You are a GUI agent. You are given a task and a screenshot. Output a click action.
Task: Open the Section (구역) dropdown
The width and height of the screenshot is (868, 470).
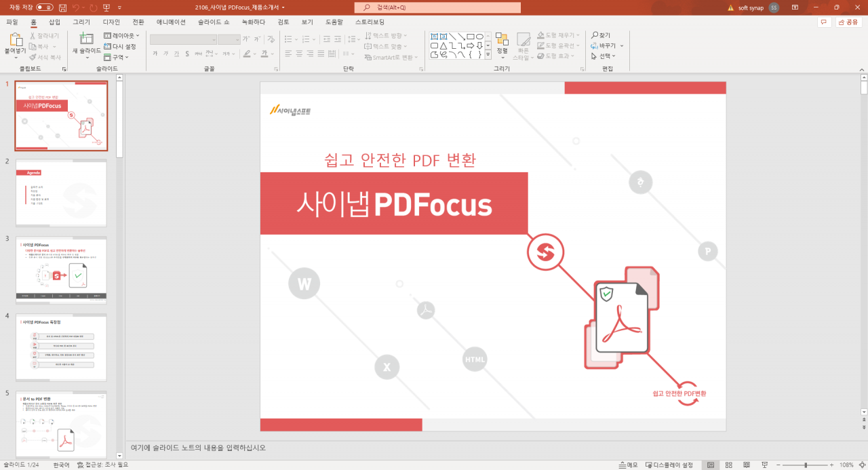click(x=117, y=56)
